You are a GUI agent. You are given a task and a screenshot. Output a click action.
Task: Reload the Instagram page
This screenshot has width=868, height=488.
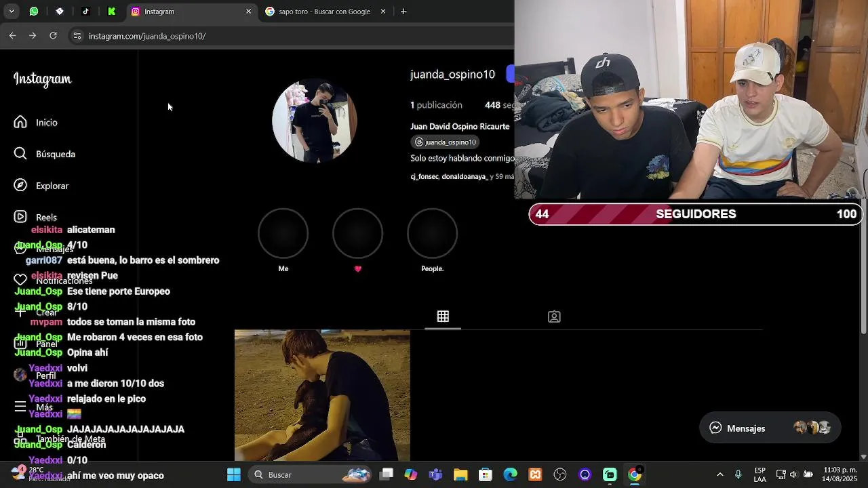click(x=53, y=36)
